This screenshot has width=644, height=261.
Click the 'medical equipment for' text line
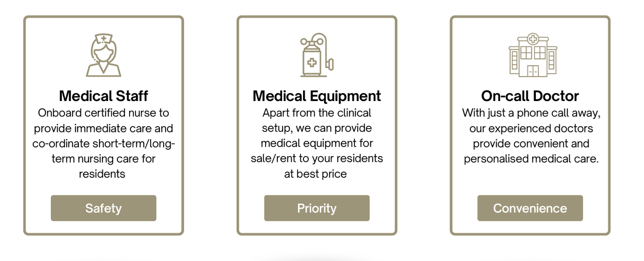click(317, 143)
